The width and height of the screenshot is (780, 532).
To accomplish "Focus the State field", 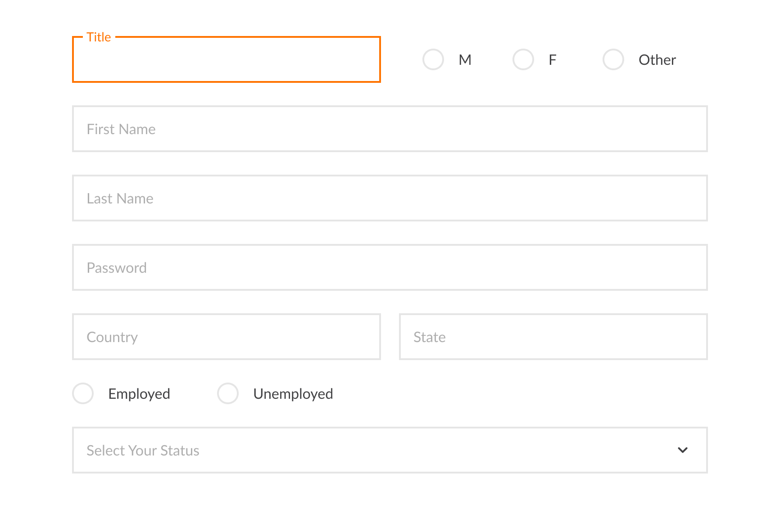I will 553,337.
